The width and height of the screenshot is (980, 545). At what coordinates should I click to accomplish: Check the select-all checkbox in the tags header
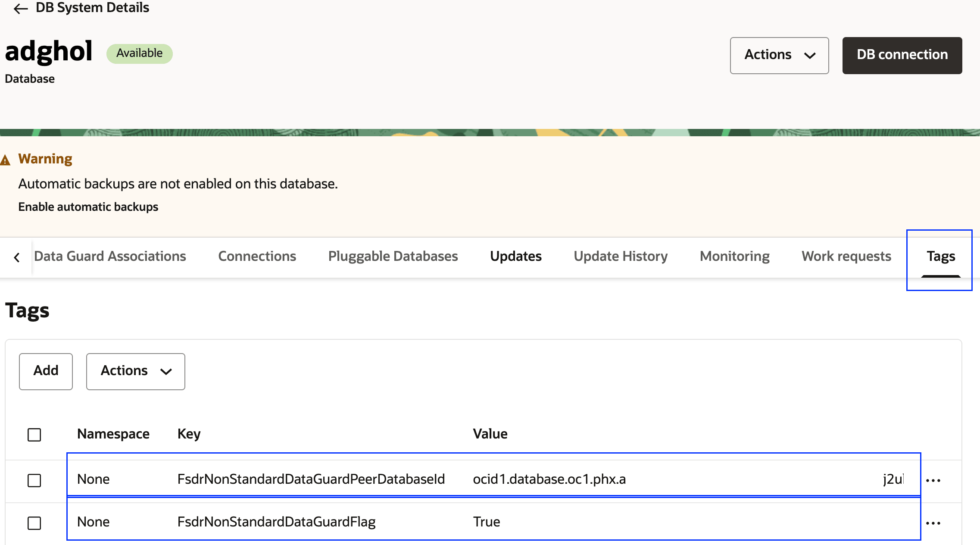point(34,435)
